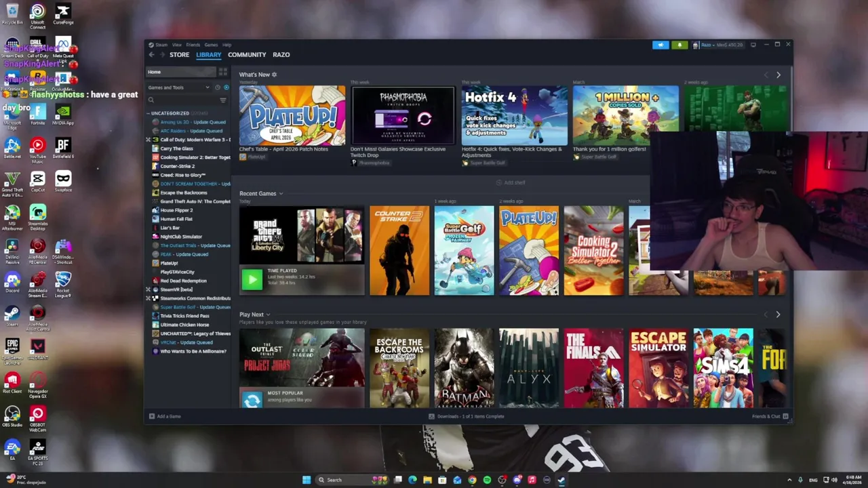Image resolution: width=868 pixels, height=488 pixels.
Task: Click library Home button
Action: [180, 72]
